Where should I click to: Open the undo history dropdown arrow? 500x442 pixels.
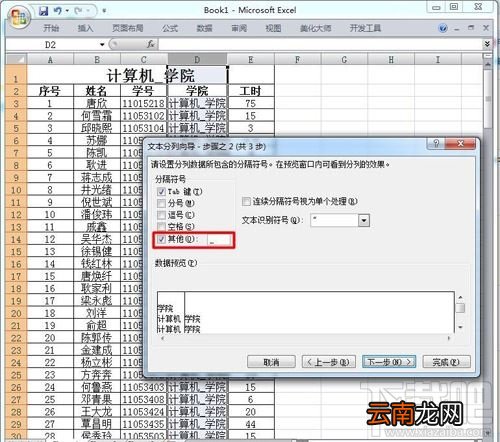tap(67, 11)
